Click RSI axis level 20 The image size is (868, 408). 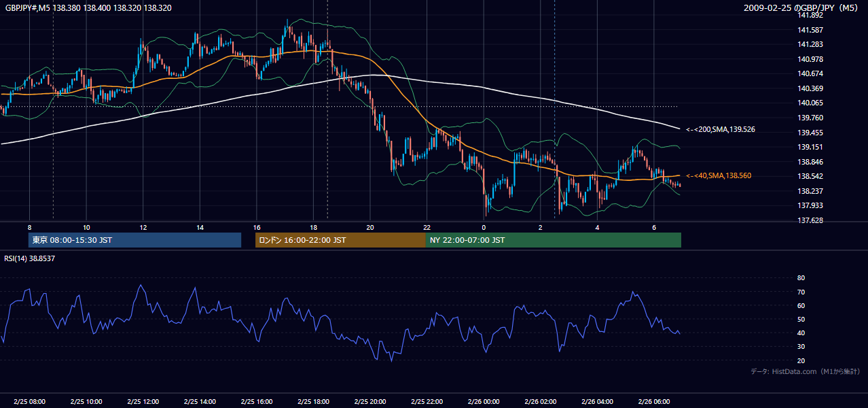click(x=801, y=360)
